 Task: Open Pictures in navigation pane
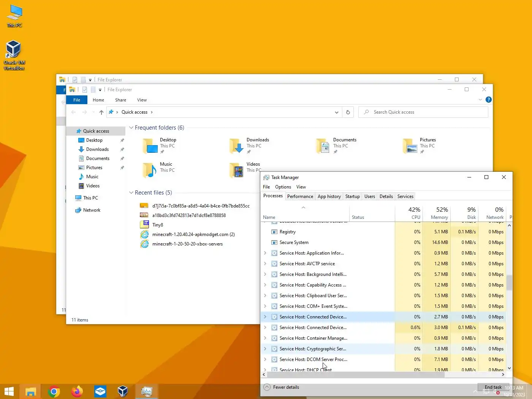tap(94, 168)
